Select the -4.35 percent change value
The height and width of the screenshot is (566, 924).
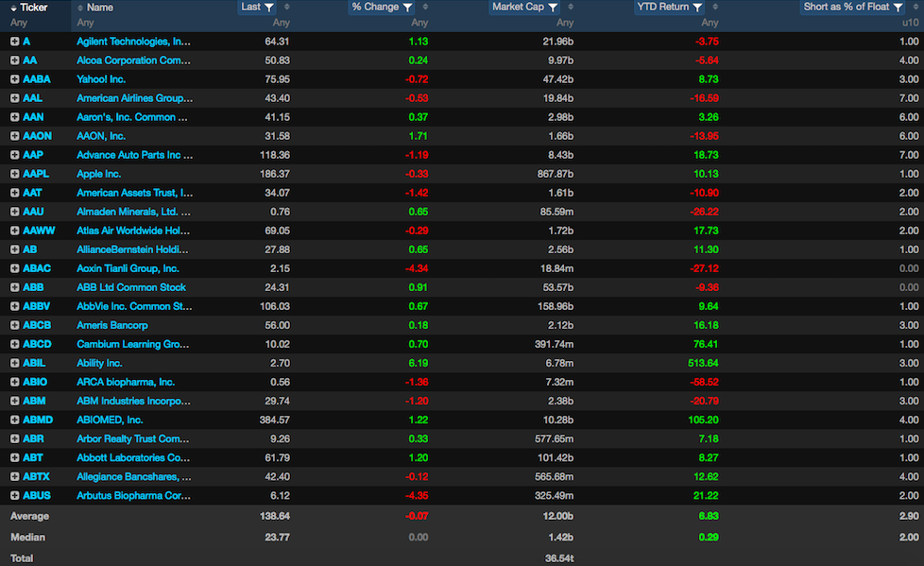417,495
